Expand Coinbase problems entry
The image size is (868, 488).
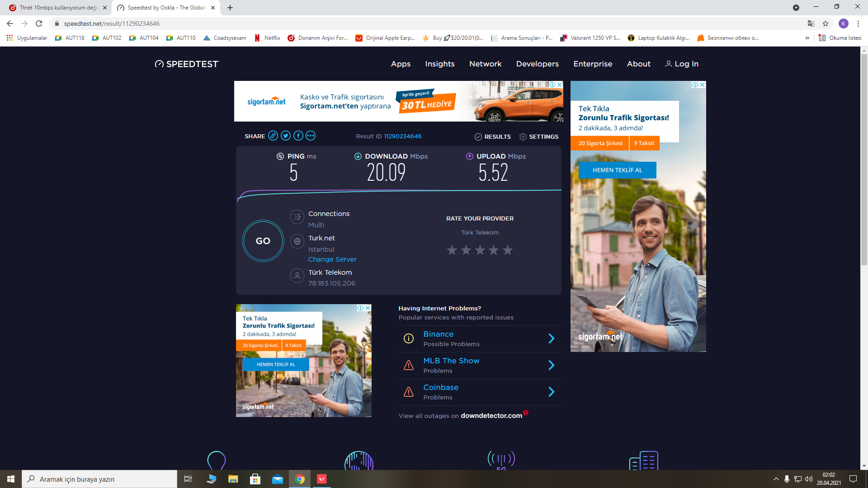tap(480, 392)
